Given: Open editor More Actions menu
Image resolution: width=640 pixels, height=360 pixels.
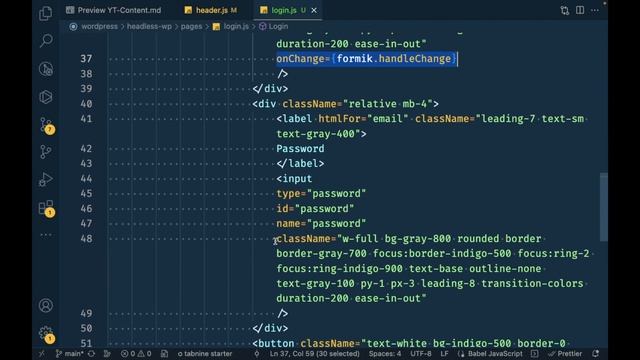Looking at the screenshot, I should [595, 10].
